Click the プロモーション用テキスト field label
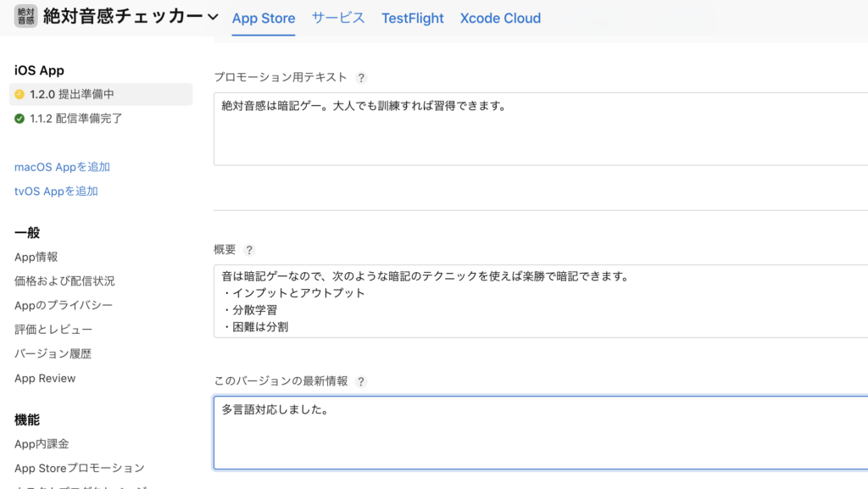Screen dimensions: 868x489 281,77
